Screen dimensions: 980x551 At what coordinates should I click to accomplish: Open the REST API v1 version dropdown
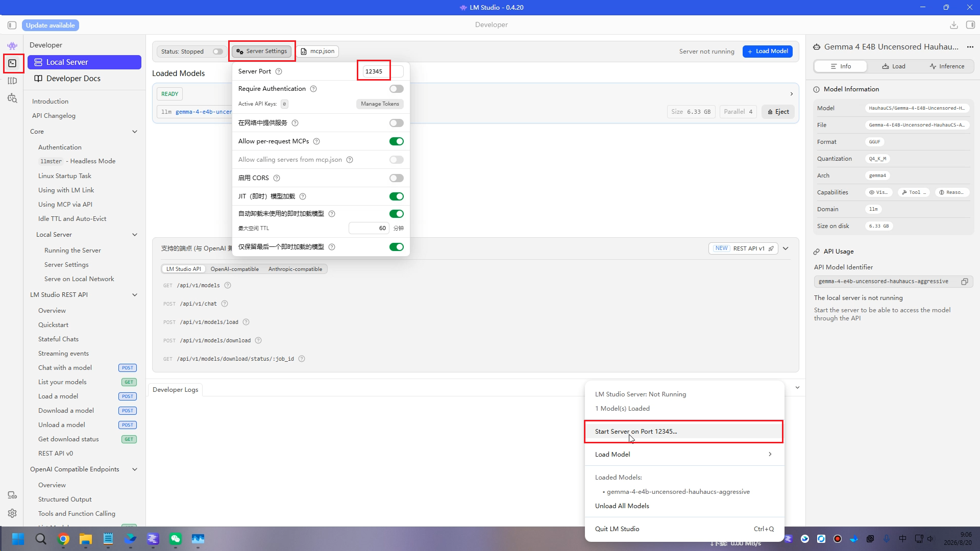(743, 248)
